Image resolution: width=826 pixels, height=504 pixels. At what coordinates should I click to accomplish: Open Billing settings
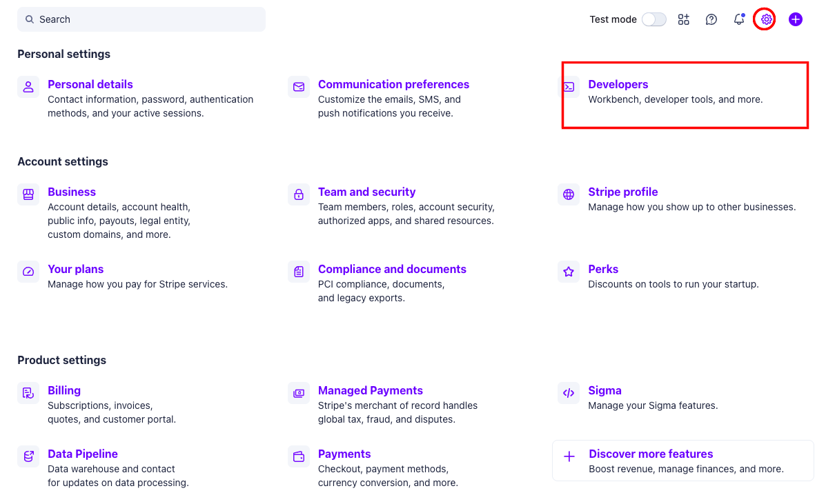pyautogui.click(x=64, y=390)
